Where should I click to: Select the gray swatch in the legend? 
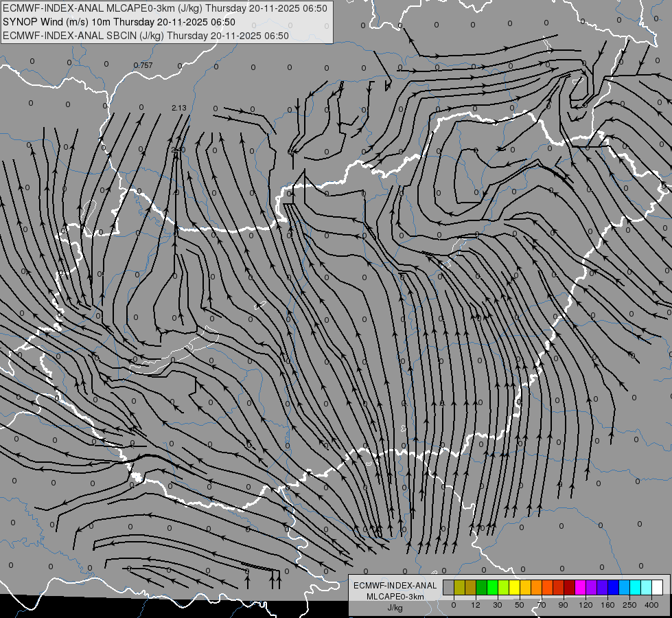click(448, 588)
